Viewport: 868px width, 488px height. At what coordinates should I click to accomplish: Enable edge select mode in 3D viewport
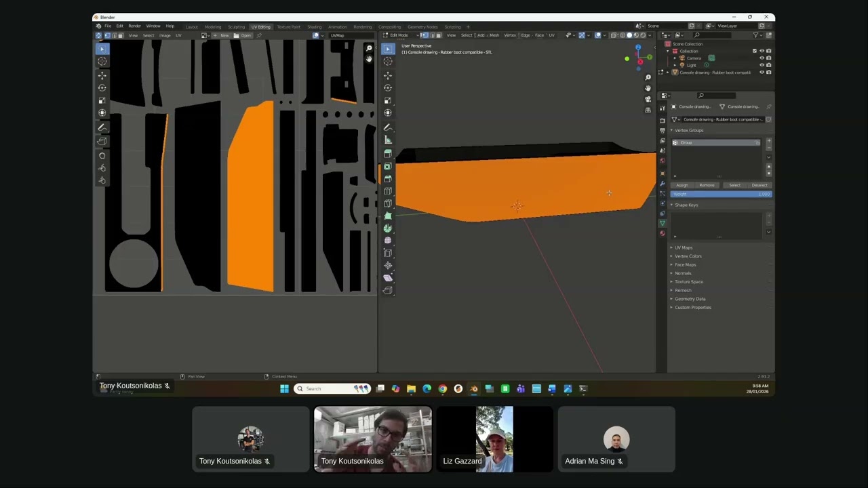point(433,35)
